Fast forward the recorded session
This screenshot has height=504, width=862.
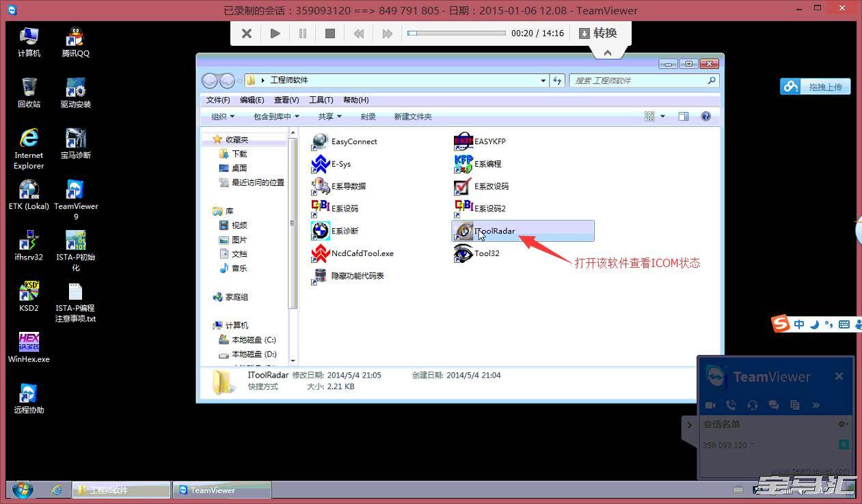coord(387,33)
